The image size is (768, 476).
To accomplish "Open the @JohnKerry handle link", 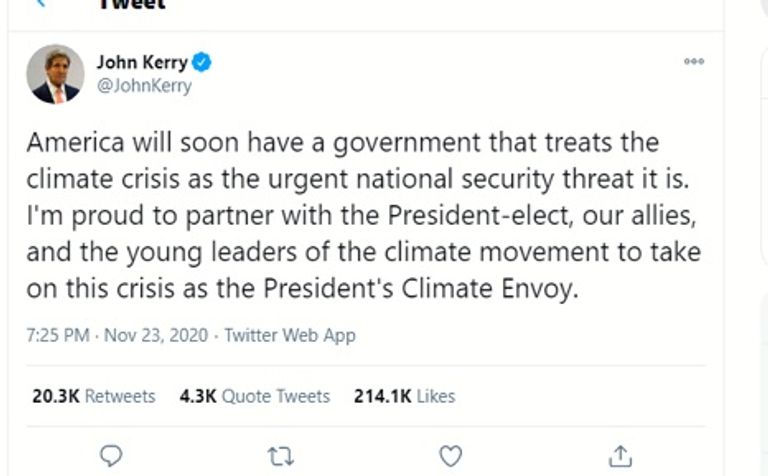I will 143,86.
